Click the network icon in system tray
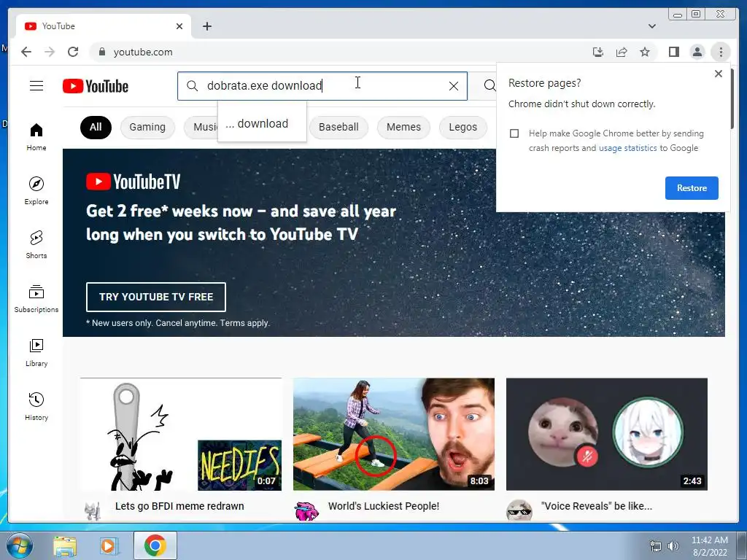The image size is (747, 560). point(656,546)
